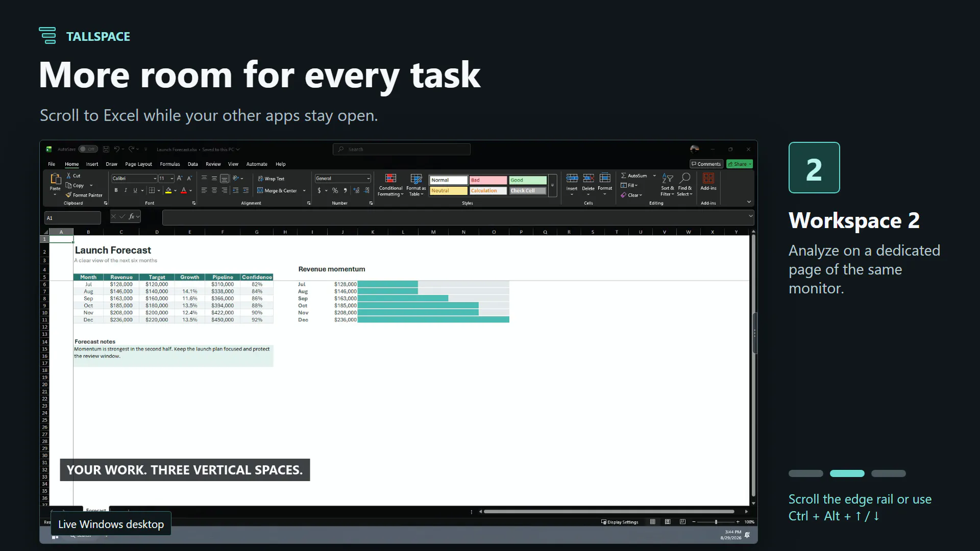Screen dimensions: 980x551
Task: Cut the selection with the scissors icon
Action: point(69,176)
